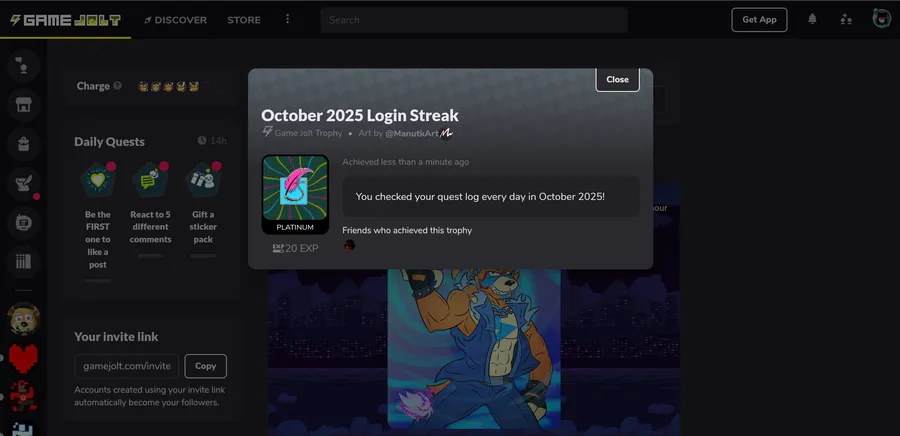
Task: Click the Platinum trophy image
Action: click(296, 194)
